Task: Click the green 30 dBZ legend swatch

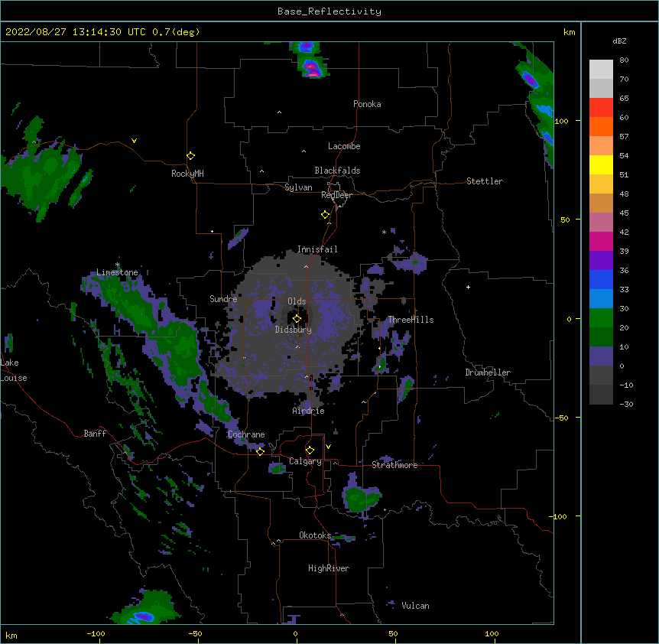Action: [x=601, y=318]
